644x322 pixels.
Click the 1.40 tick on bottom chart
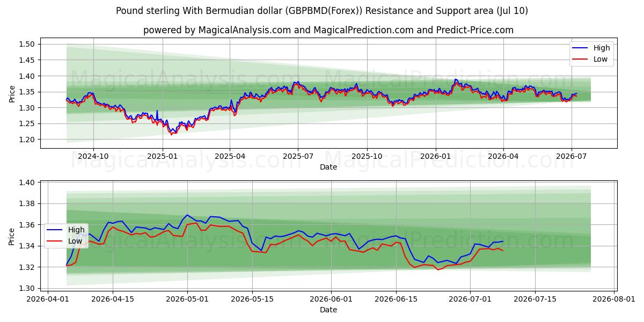[x=27, y=183]
